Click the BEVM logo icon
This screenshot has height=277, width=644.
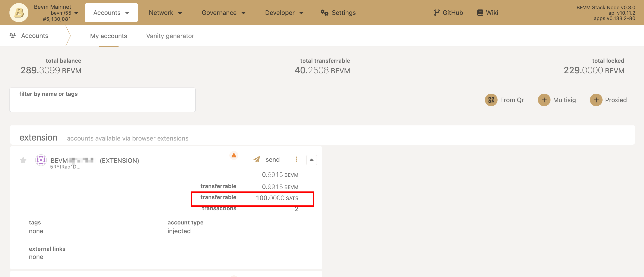point(19,12)
